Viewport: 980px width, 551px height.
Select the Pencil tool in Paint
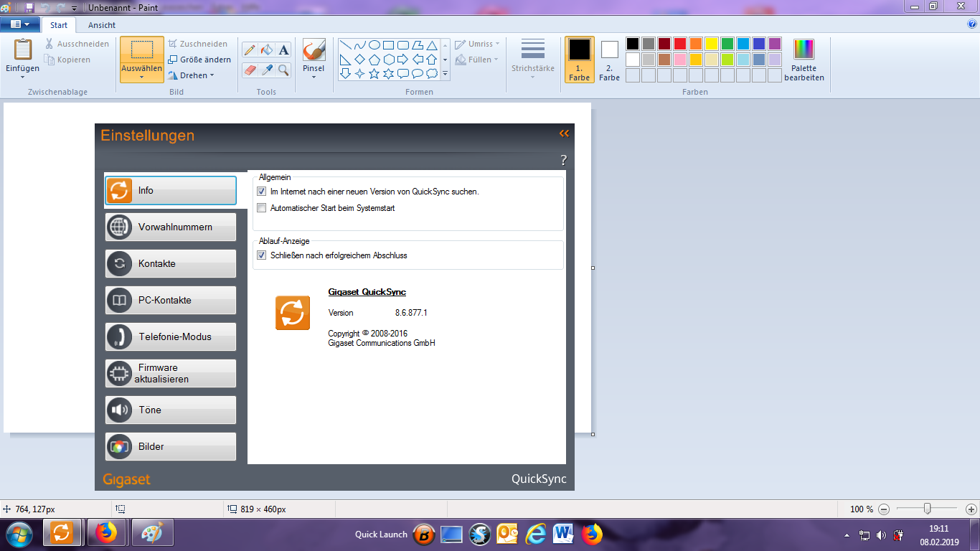pyautogui.click(x=250, y=50)
